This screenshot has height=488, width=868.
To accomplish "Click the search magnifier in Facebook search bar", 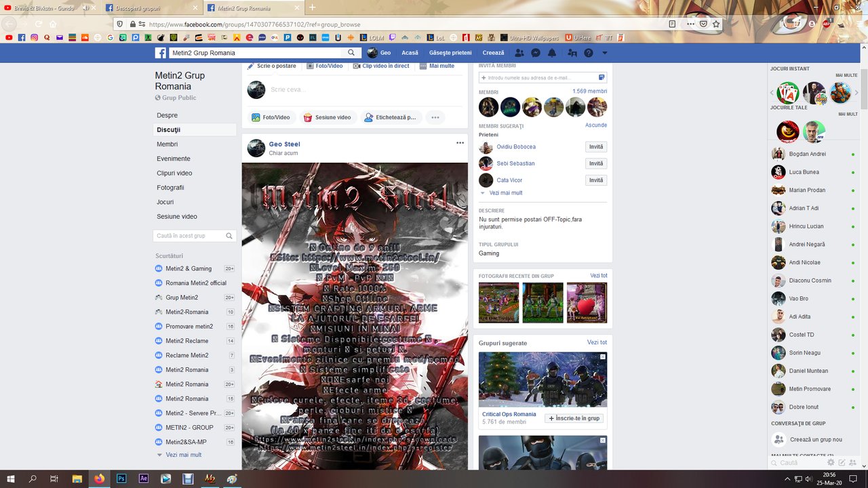I will (351, 53).
